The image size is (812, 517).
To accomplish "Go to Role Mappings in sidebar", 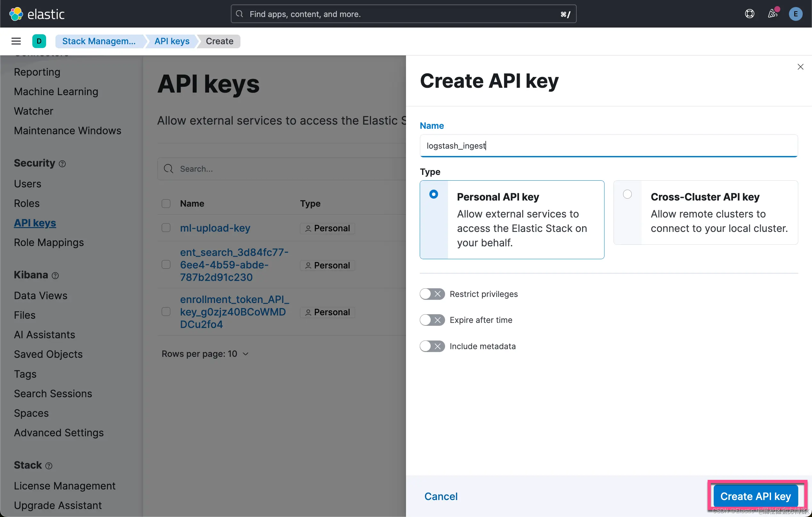I will tap(49, 242).
